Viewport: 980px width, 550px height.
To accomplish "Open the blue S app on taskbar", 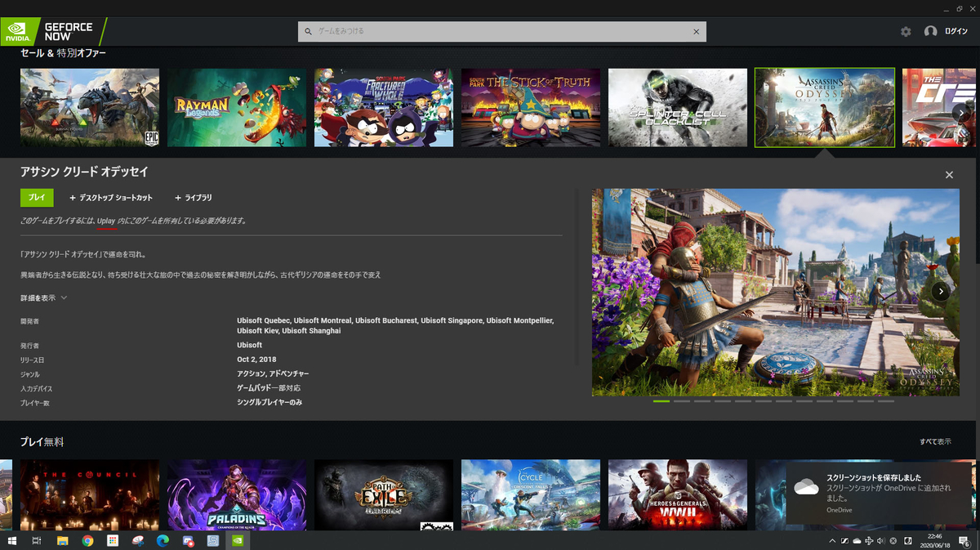I will coord(212,541).
